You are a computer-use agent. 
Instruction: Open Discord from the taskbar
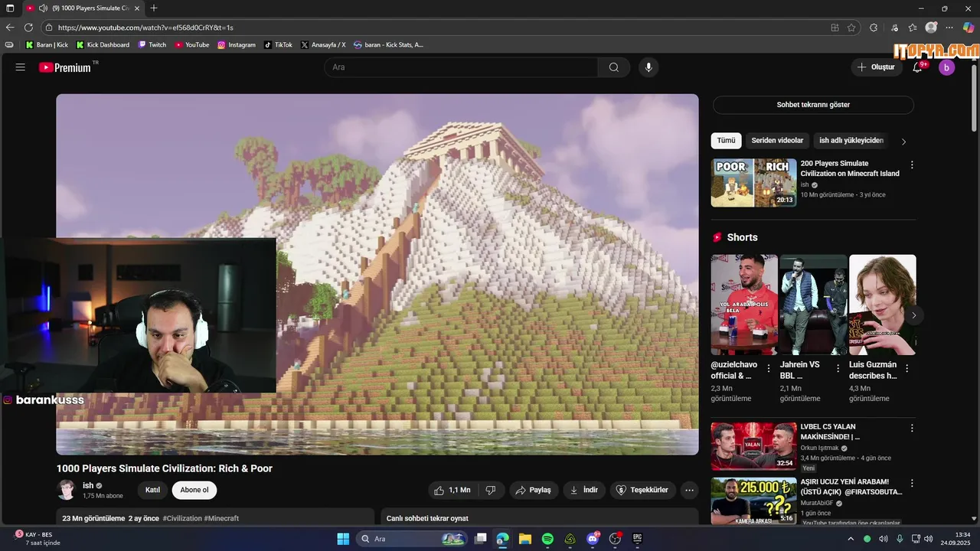click(x=593, y=539)
